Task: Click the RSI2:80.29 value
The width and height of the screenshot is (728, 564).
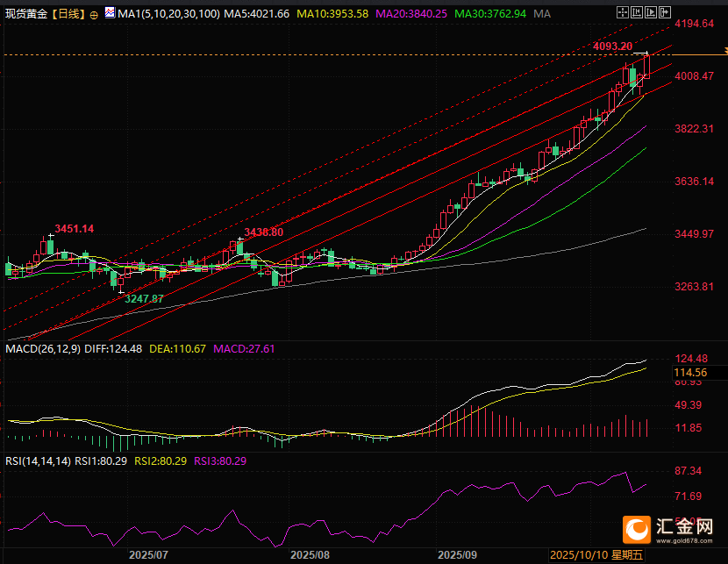Action: point(161,461)
